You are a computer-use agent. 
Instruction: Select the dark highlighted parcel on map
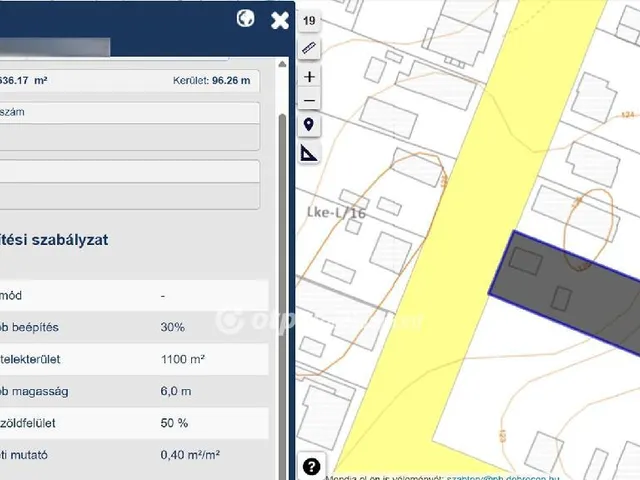[560, 290]
